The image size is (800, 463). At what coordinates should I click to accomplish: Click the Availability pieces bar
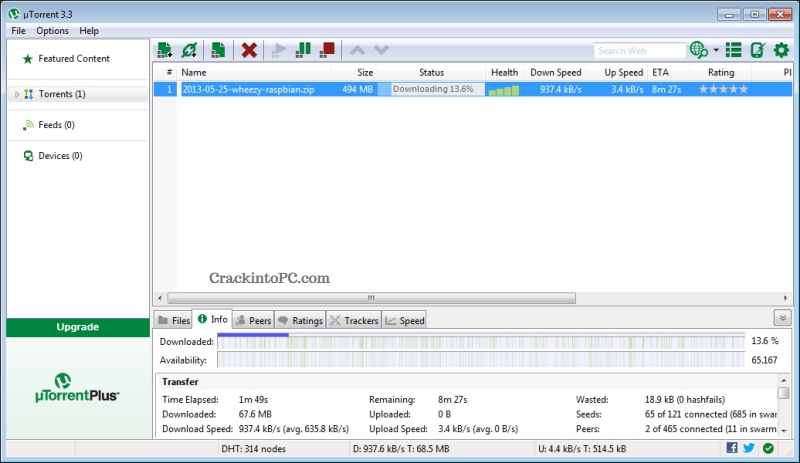pos(481,360)
